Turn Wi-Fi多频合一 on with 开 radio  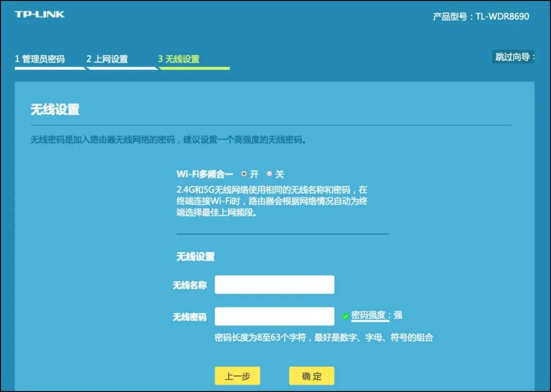pyautogui.click(x=244, y=173)
